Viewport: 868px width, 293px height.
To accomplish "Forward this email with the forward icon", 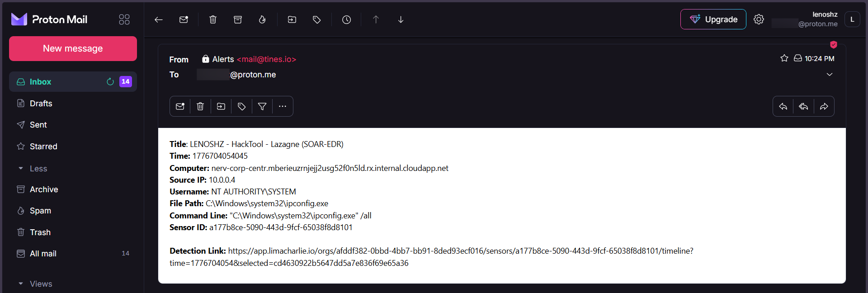I will (x=824, y=106).
